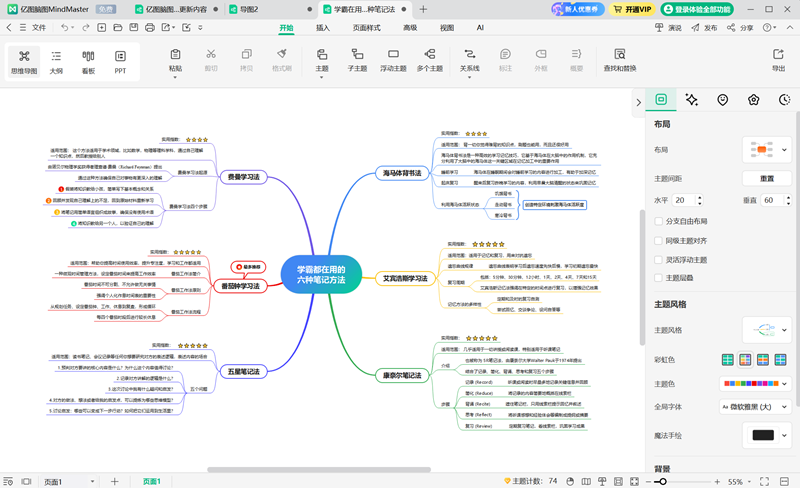
Task: Switch to the 插入 ribbon tab
Action: tap(323, 28)
